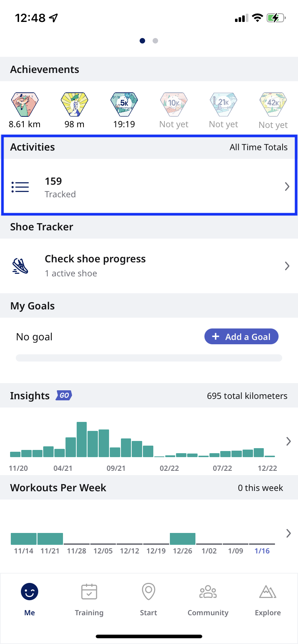This screenshot has height=644, width=298.
Task: Tap the locked 42K badge
Action: click(273, 105)
